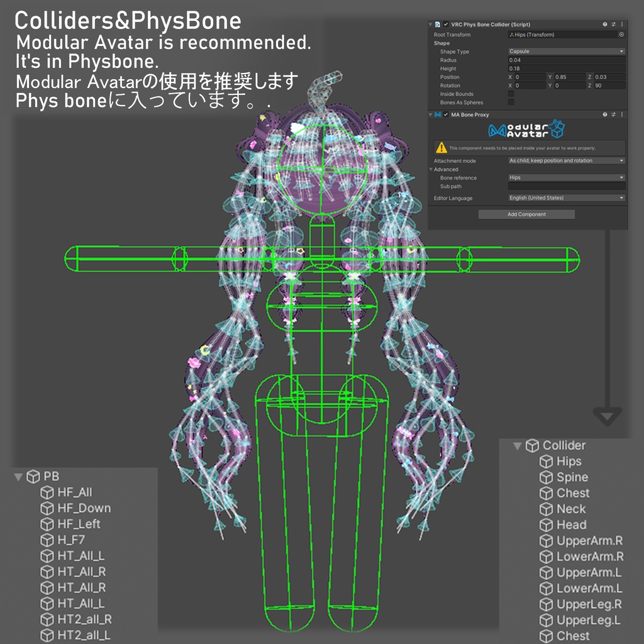Click the cube icon beside HF_All
Viewport: 644px width, 644px height.
pyautogui.click(x=47, y=492)
